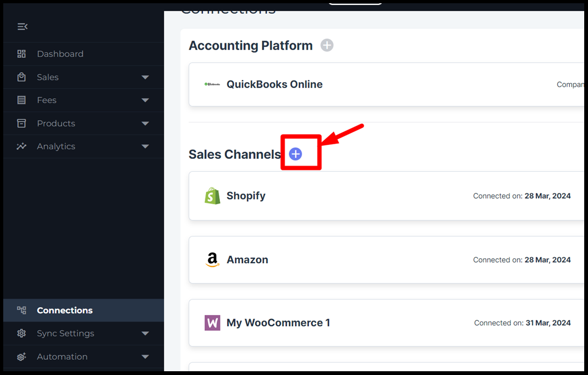Select the QuickBooks Online connection
Screen dimensions: 588x375
(274, 84)
